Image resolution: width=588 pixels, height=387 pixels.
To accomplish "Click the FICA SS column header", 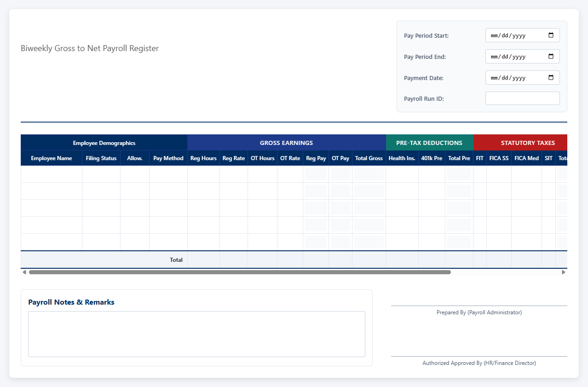I will (499, 158).
